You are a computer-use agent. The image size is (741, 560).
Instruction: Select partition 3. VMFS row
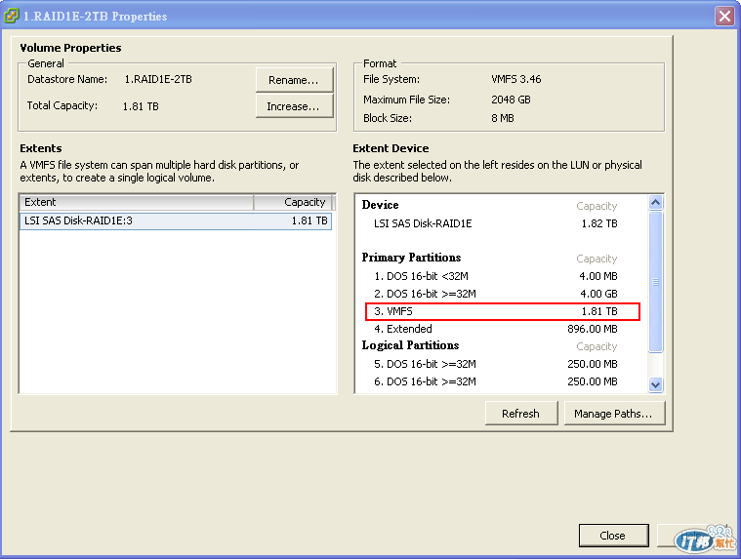503,311
